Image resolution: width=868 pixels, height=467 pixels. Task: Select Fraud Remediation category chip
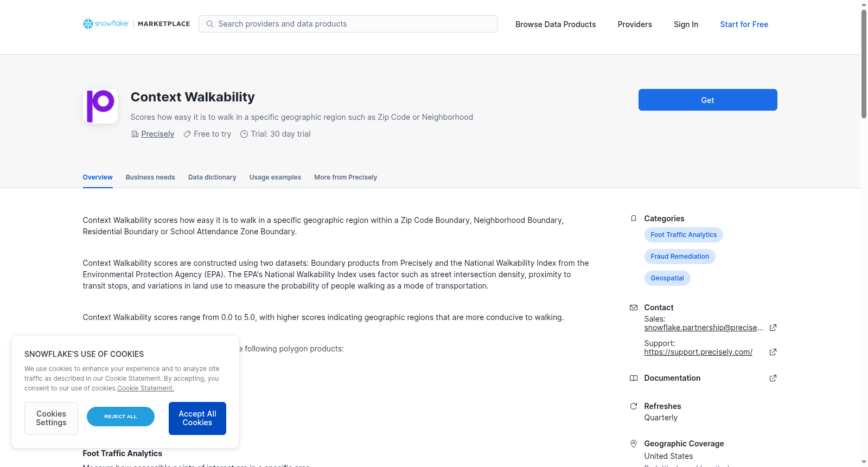680,257
